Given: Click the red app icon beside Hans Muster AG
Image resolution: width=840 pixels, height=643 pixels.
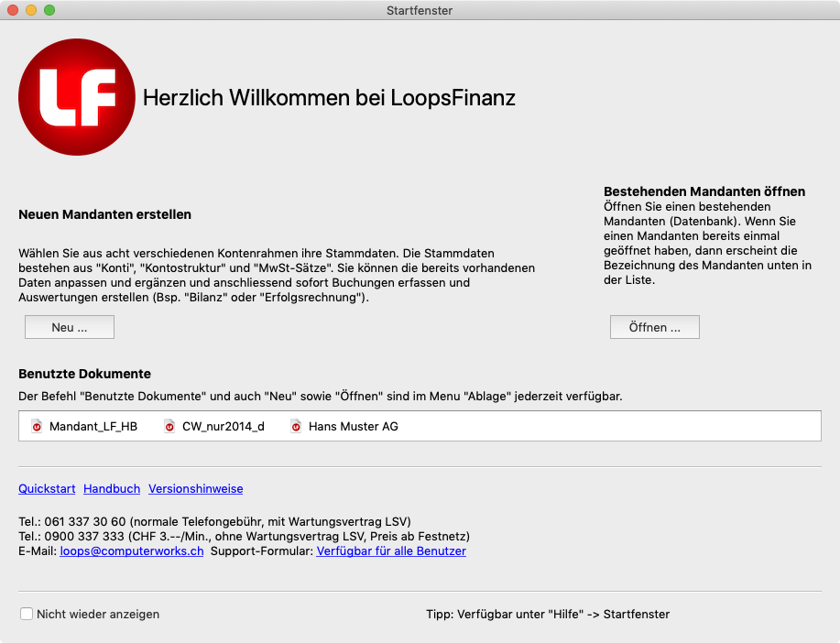Looking at the screenshot, I should click(295, 425).
